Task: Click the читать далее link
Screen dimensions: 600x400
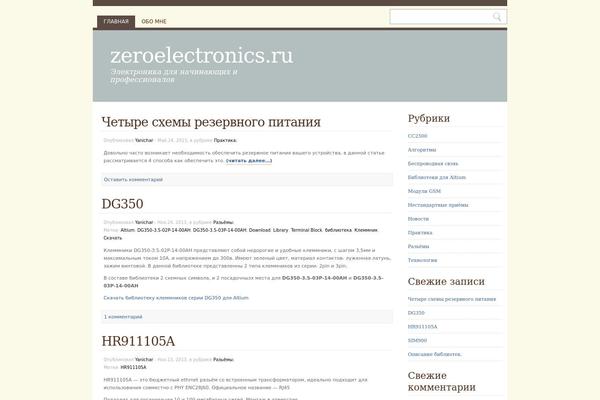Action: pyautogui.click(x=249, y=160)
